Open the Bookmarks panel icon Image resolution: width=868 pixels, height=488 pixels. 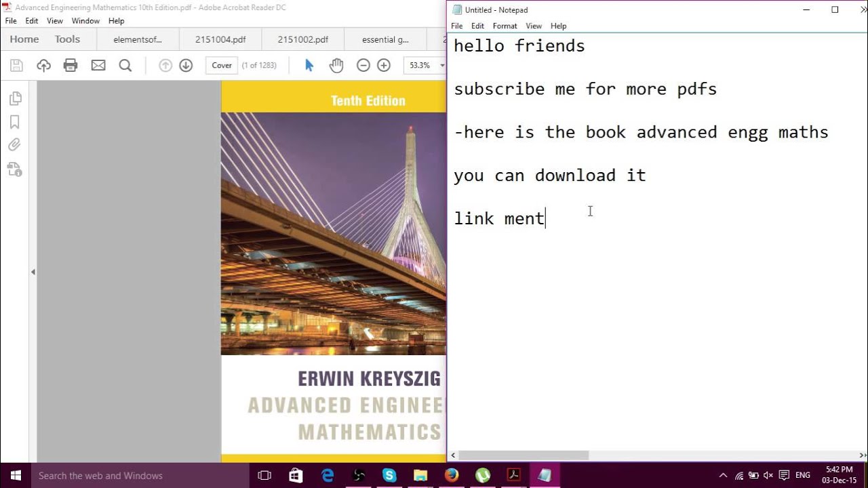point(15,122)
